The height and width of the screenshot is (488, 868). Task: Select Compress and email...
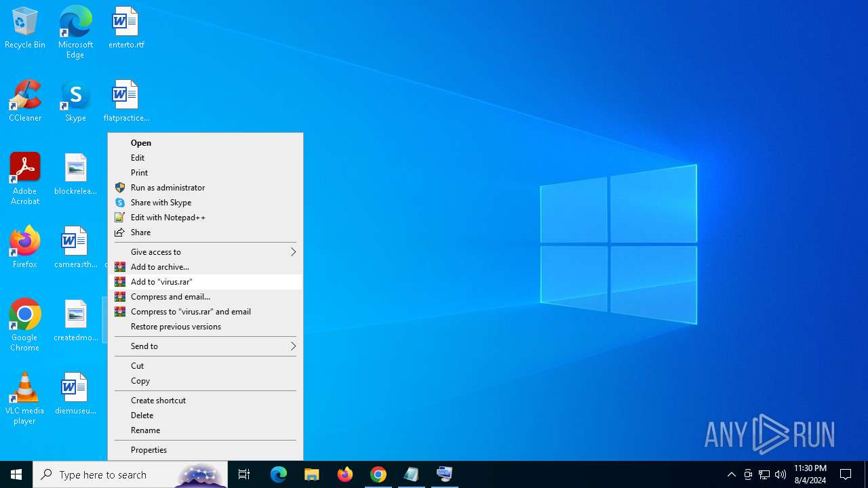(x=205, y=296)
